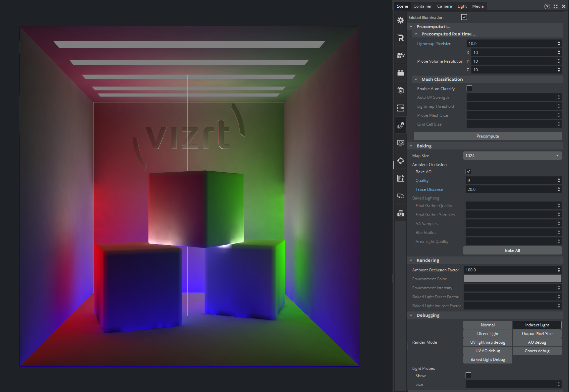
Task: Open the multi-device screens icon in sidebar
Action: [x=400, y=196]
